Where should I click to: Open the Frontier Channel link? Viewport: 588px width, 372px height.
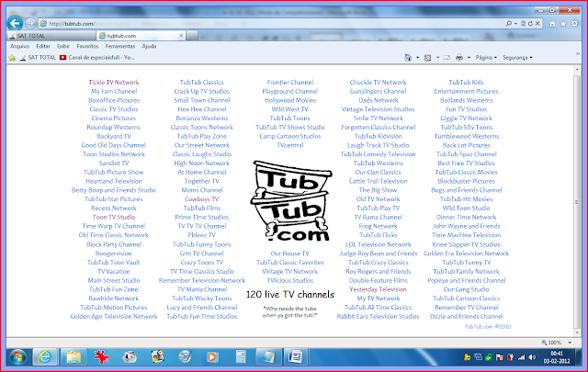[x=290, y=82]
